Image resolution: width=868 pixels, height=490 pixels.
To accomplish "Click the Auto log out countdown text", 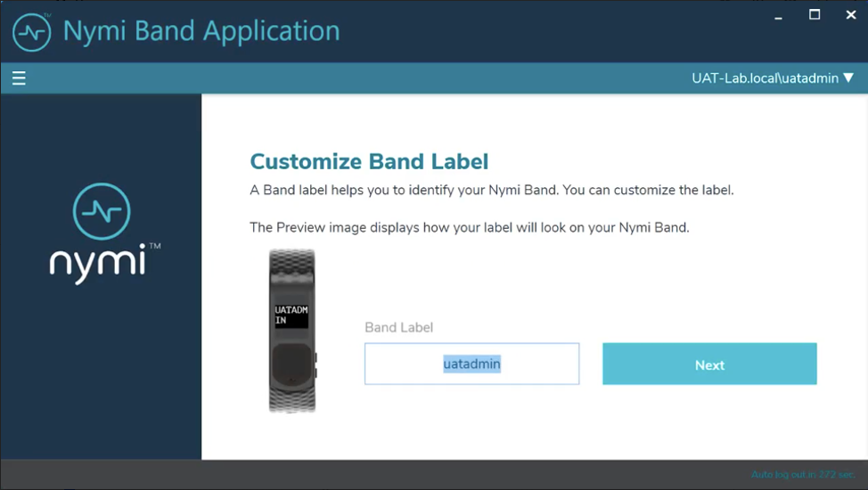I will (x=802, y=475).
